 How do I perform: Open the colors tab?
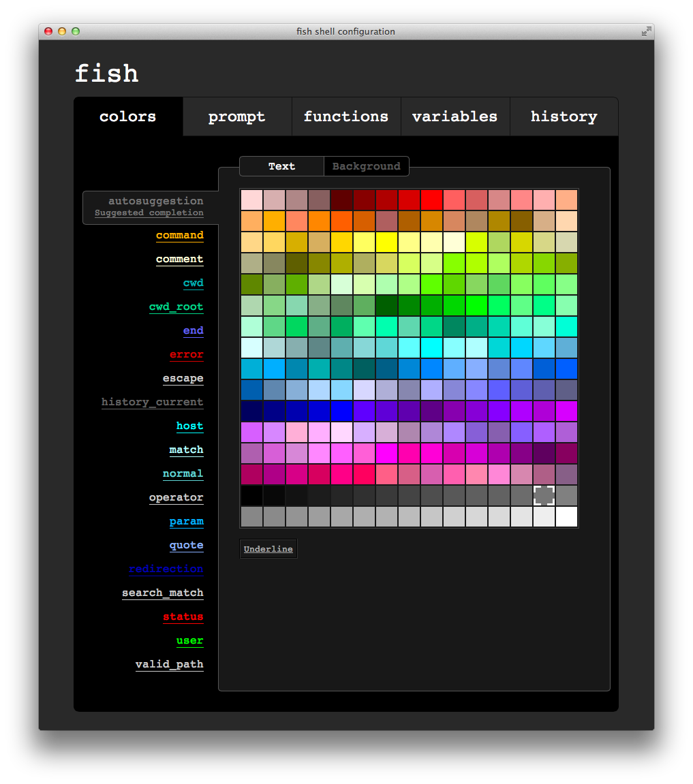tap(128, 116)
